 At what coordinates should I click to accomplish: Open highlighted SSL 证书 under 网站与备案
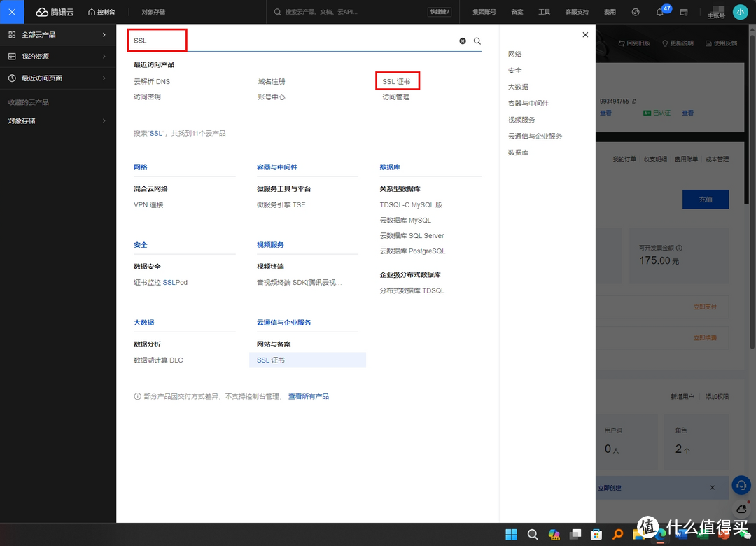click(307, 360)
